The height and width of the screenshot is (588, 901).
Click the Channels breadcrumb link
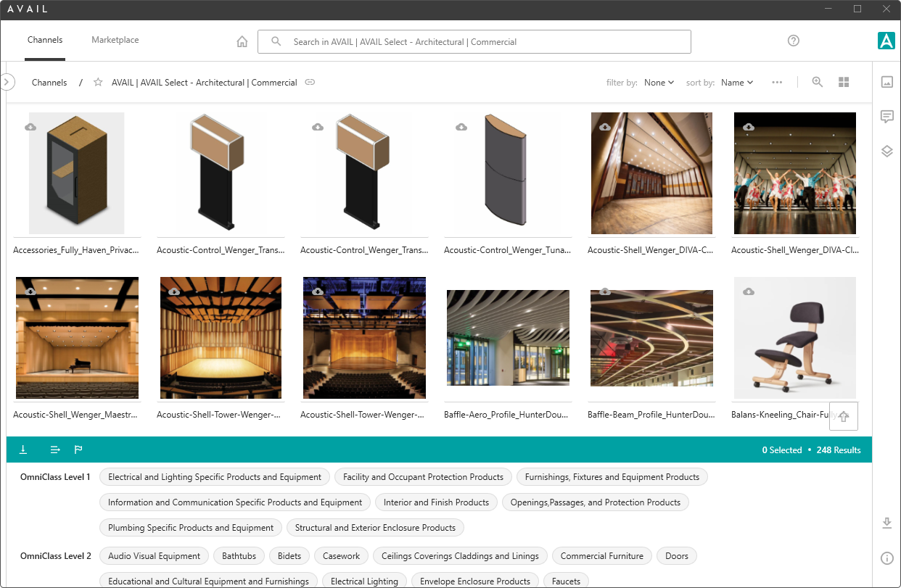pyautogui.click(x=49, y=83)
